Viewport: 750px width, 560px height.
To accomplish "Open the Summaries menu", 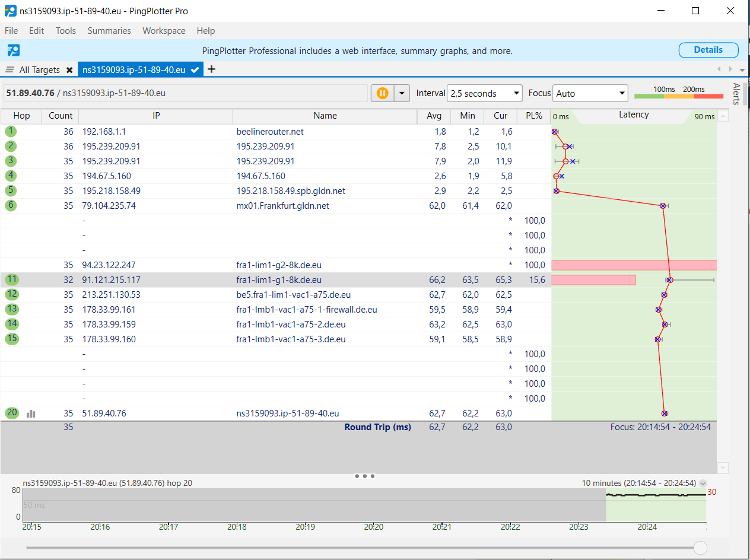I will [x=109, y=31].
